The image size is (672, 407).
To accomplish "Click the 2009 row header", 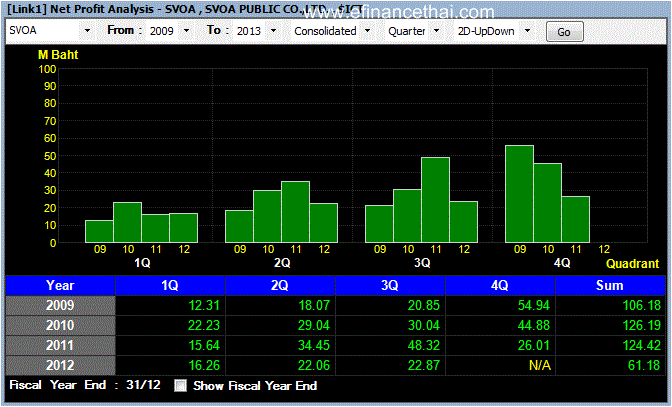I will click(60, 305).
